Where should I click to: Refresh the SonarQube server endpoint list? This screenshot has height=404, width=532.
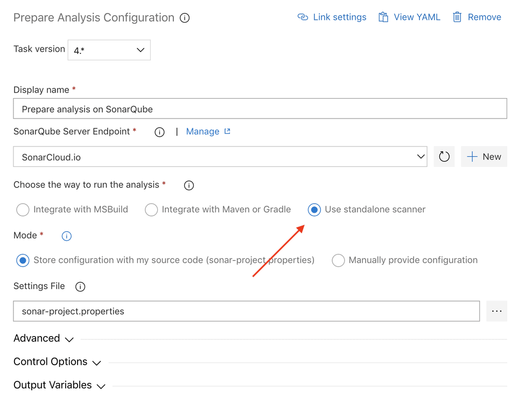tap(444, 157)
